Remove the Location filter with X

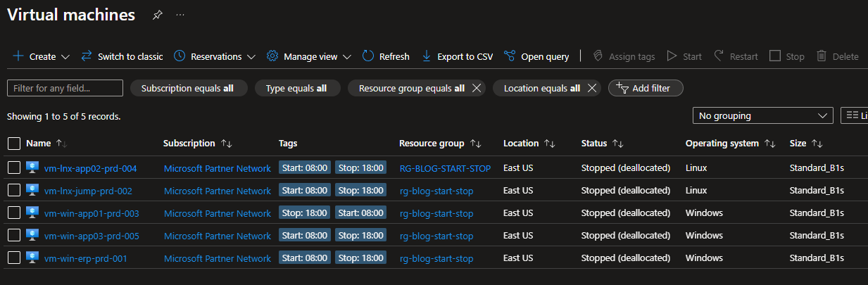point(592,88)
